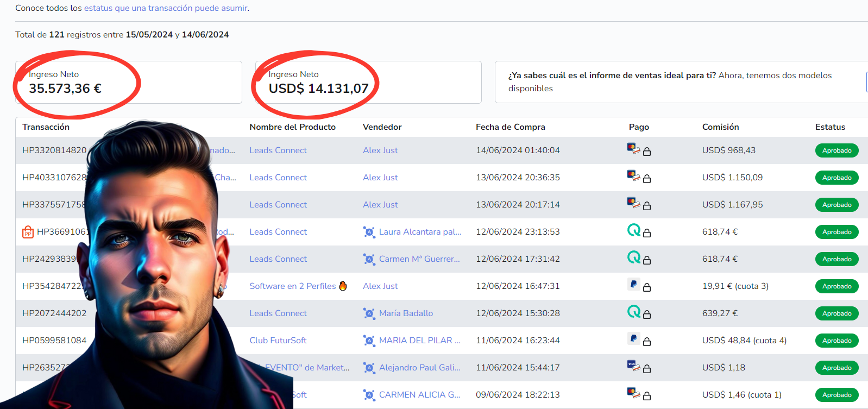The height and width of the screenshot is (409, 868).
Task: Click the PayPal icon in the 12/06/2024 16:47:31 row
Action: tap(633, 284)
